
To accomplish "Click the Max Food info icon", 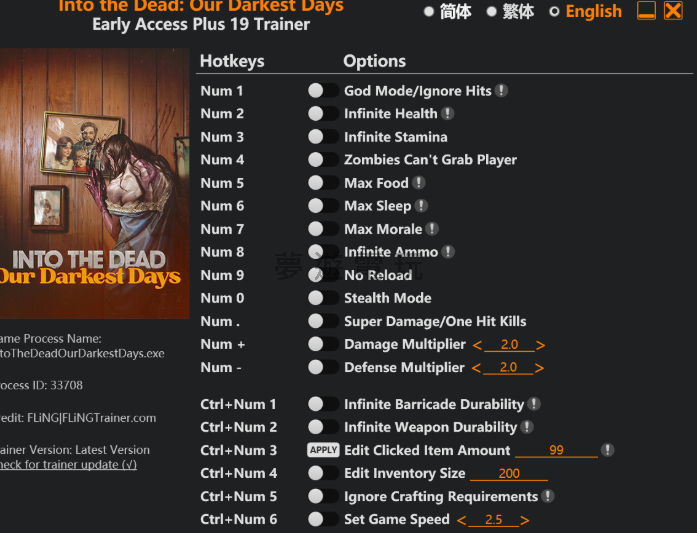I will pyautogui.click(x=418, y=183).
